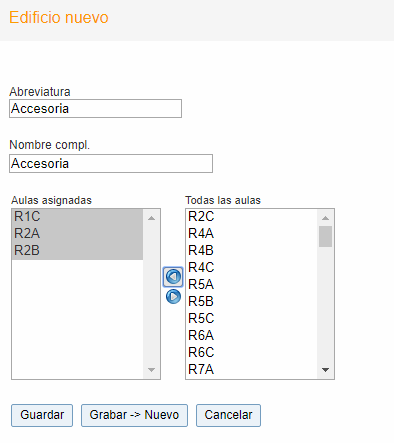The width and height of the screenshot is (394, 443).
Task: Click down arrow of Aulas asignadas scrollbar
Action: click(x=151, y=370)
